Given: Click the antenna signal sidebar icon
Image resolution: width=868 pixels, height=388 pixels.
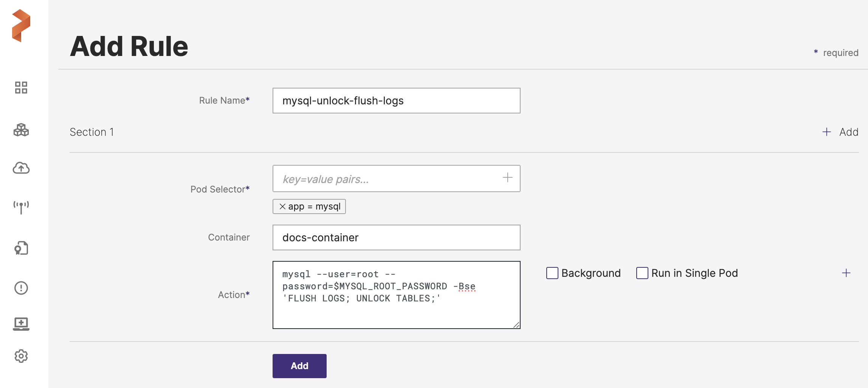Looking at the screenshot, I should pos(21,207).
